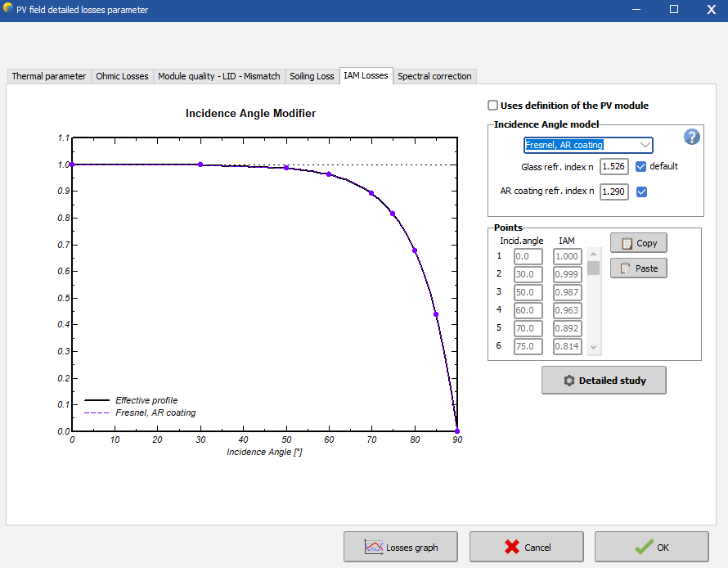Screen dimensions: 728x568
Task: Click the curve point at 50 degrees
Action: 286,168
